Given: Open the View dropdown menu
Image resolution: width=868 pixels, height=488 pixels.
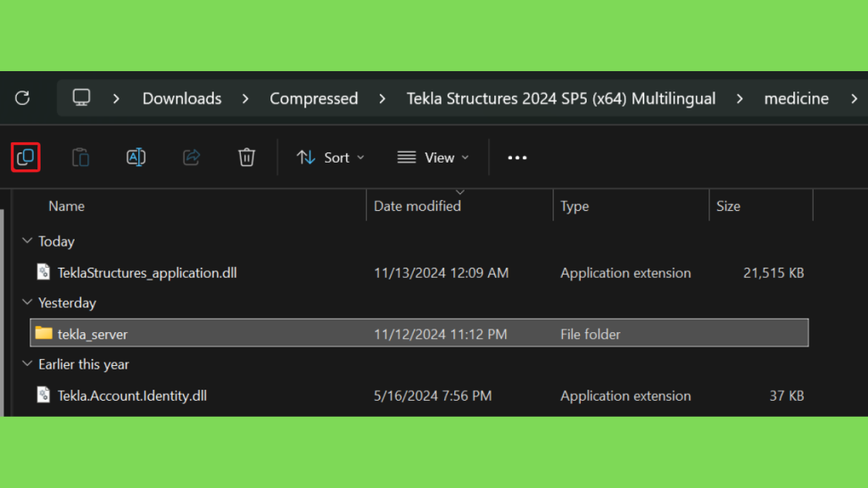Looking at the screenshot, I should click(x=433, y=158).
